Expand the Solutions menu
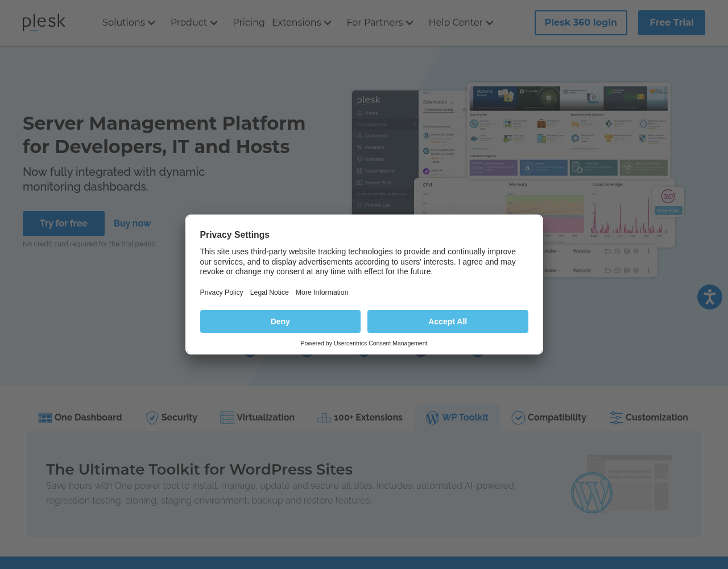Viewport: 728px width, 569px height. coord(129,23)
